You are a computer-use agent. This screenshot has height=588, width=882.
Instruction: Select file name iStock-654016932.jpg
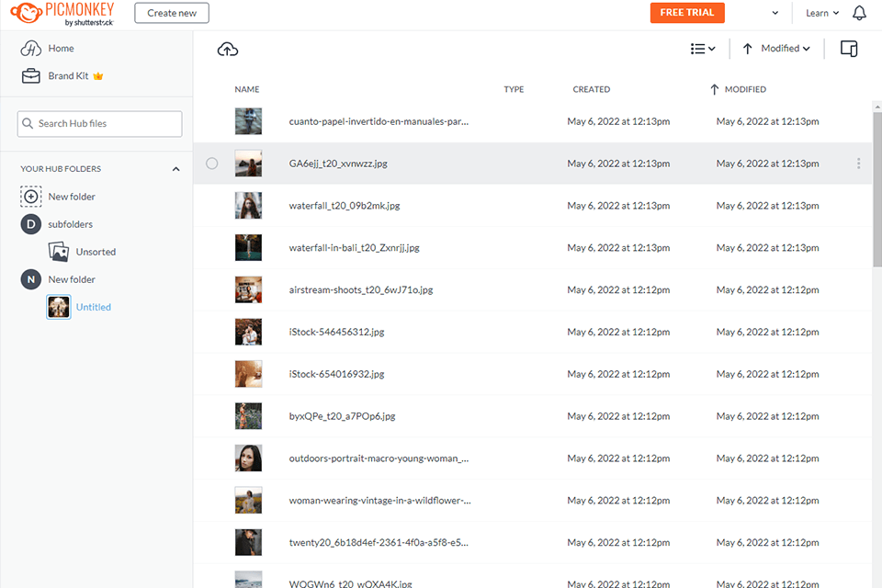[x=336, y=374]
